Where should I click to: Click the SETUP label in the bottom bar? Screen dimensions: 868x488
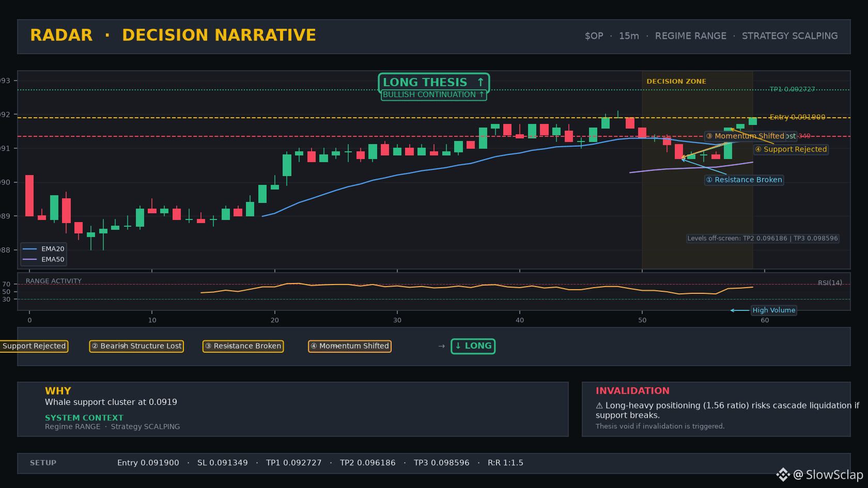43,463
